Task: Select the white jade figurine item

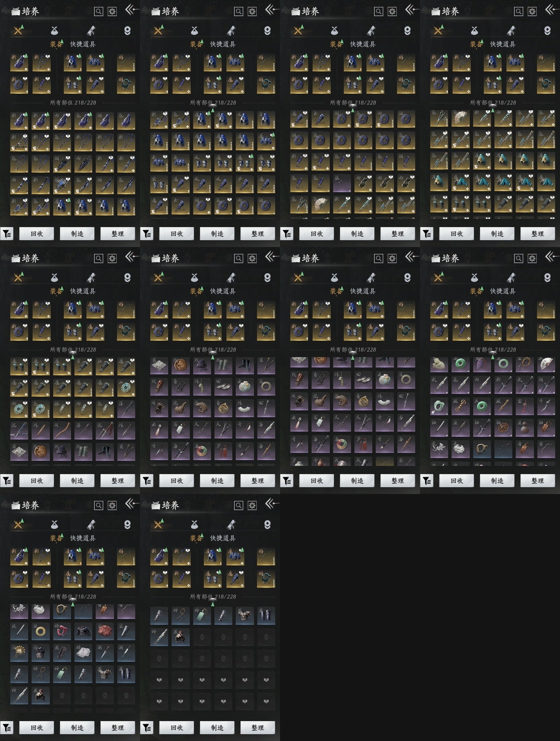Action: pos(439,365)
